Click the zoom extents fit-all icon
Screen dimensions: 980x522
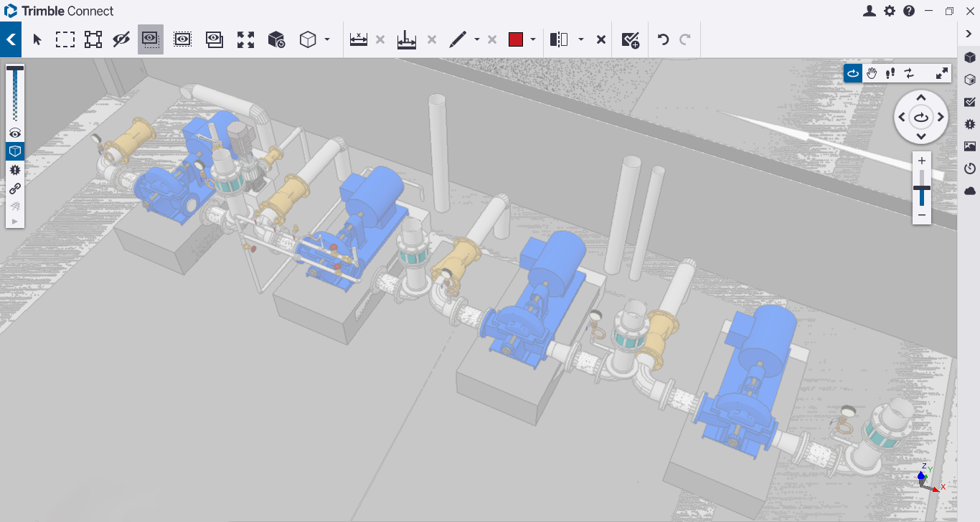pos(245,40)
